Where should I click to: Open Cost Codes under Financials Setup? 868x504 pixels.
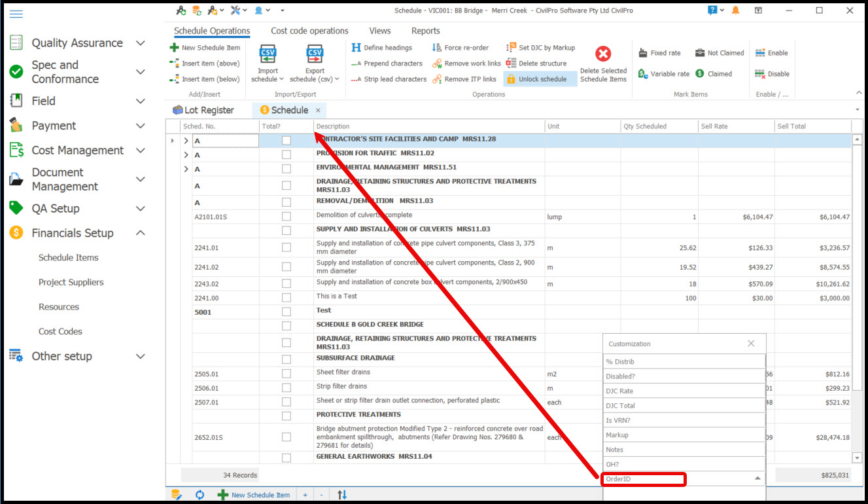60,331
